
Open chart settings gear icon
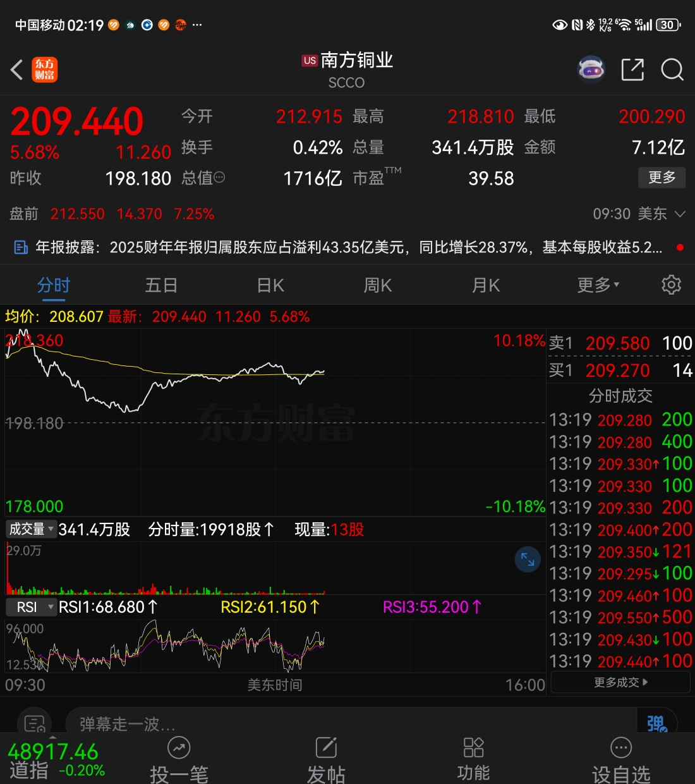tap(671, 285)
